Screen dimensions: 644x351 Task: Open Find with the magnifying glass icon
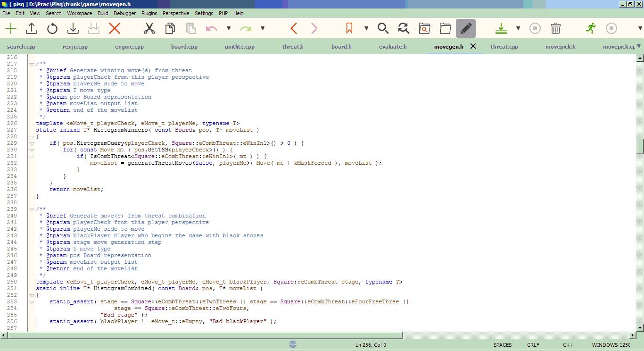(383, 28)
